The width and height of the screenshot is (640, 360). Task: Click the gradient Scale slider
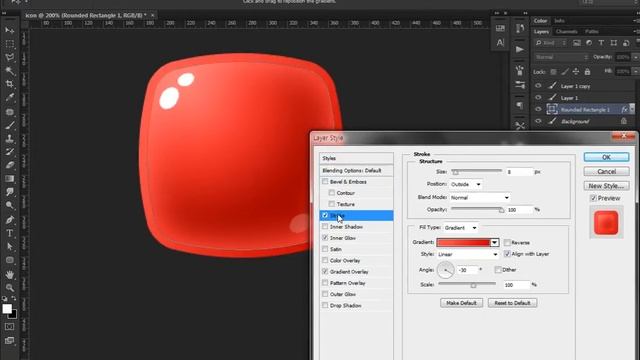pos(467,284)
